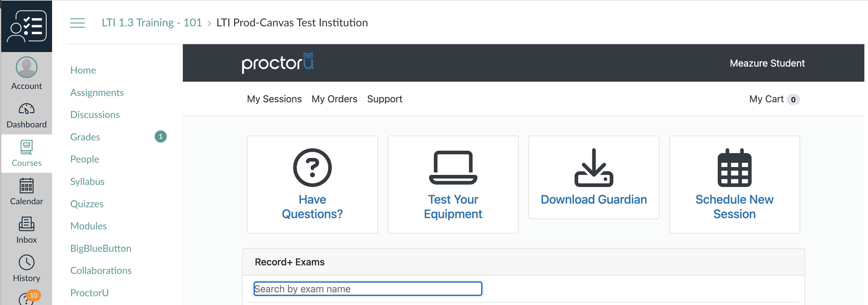Click the Test Your Equipment laptop icon
Screen dimensions: 868x305
[452, 168]
